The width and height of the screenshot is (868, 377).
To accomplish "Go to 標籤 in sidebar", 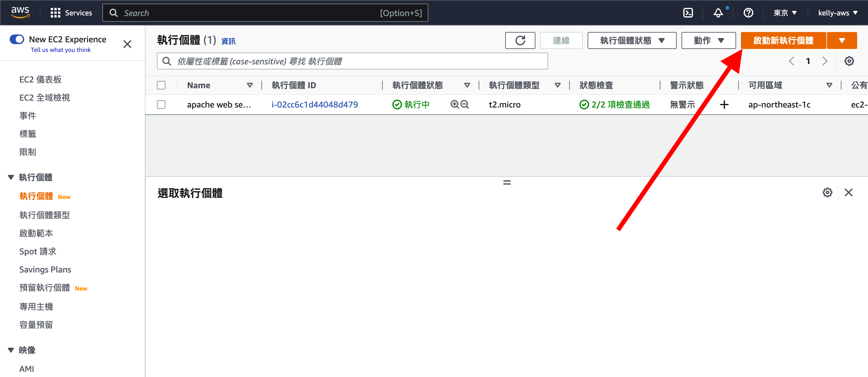I will pyautogui.click(x=28, y=134).
